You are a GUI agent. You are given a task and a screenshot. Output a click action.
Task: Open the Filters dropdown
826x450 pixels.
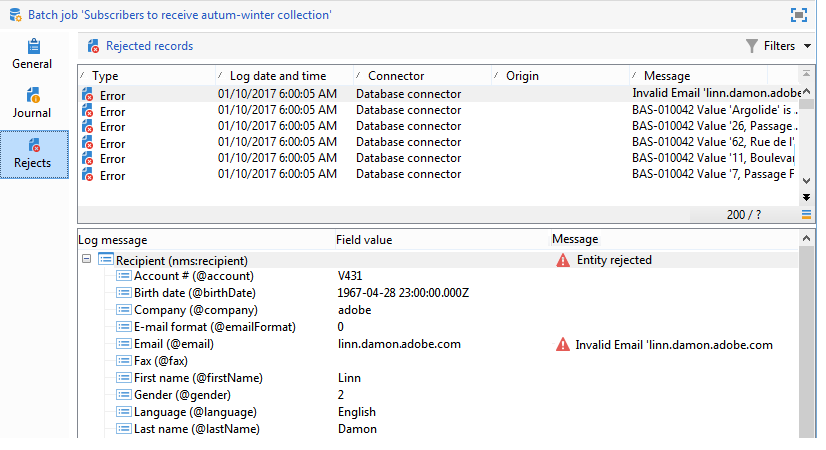pos(806,46)
